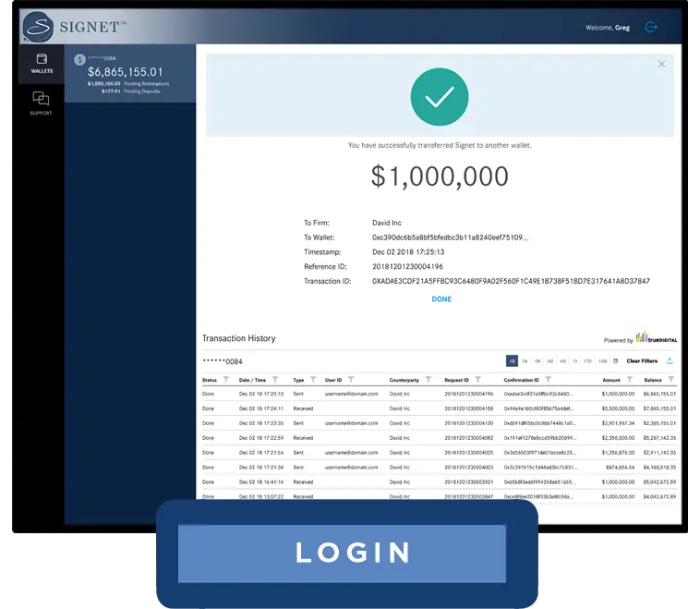Filter by the Request ID column
Viewport: 700px width, 609px height.
coord(477,379)
